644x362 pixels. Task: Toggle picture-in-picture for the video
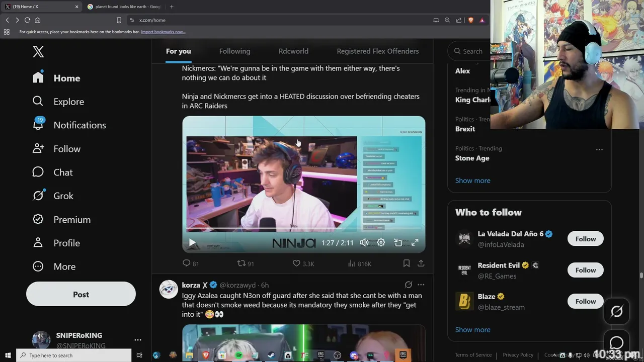pos(398,242)
